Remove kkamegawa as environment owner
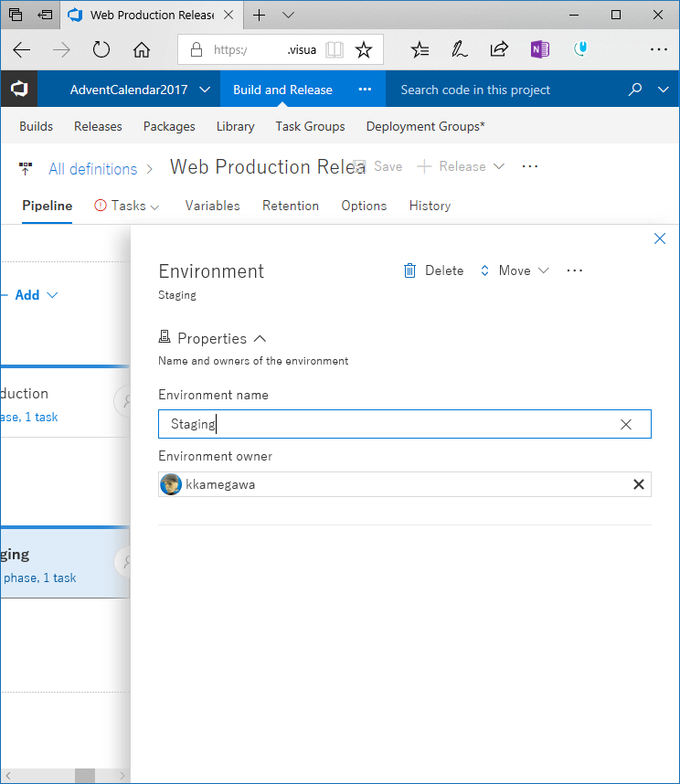Image resolution: width=680 pixels, height=784 pixels. tap(639, 484)
